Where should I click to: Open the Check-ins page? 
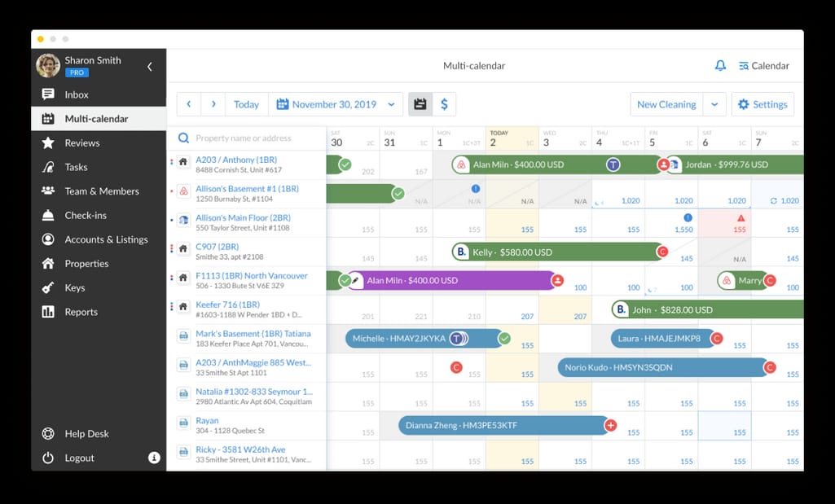tap(99, 216)
